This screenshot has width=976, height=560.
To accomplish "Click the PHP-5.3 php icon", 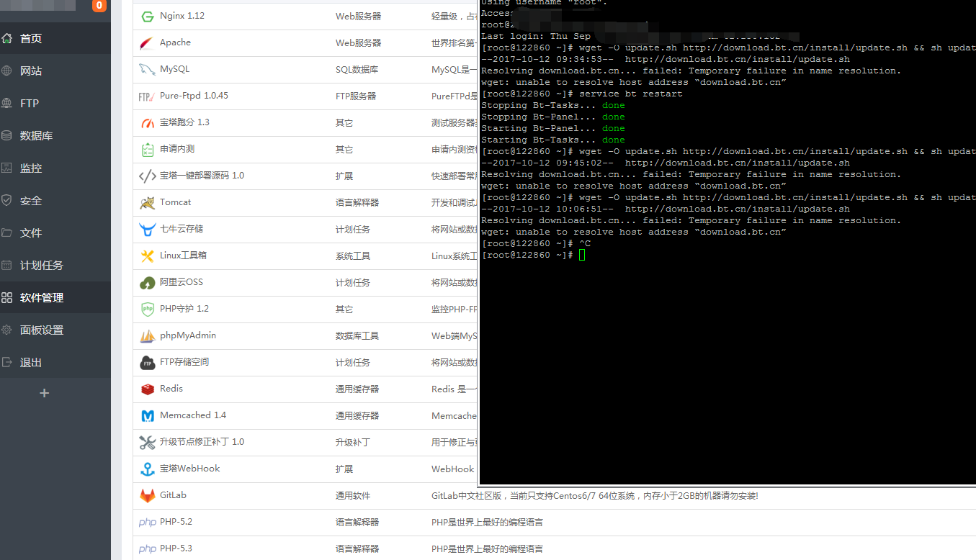I will click(147, 549).
